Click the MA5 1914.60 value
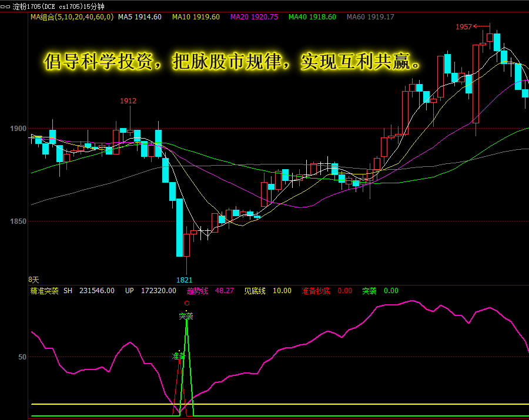529x420 pixels. [x=140, y=17]
